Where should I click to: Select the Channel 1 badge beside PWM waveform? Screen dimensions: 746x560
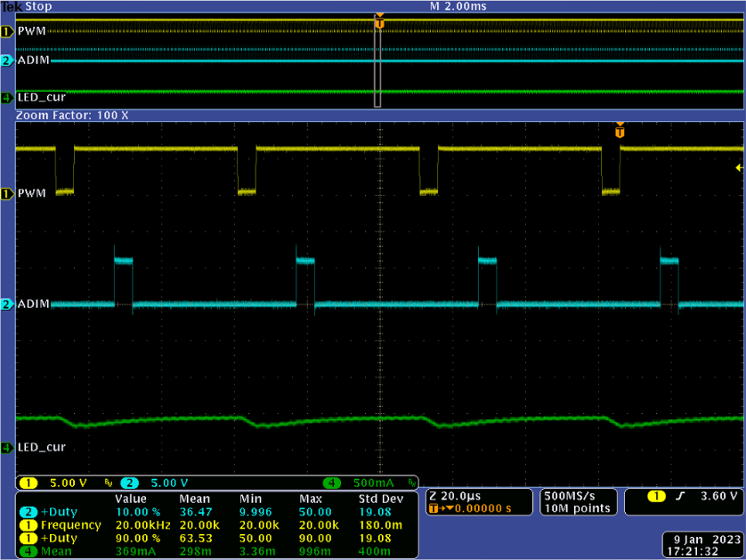6,193
